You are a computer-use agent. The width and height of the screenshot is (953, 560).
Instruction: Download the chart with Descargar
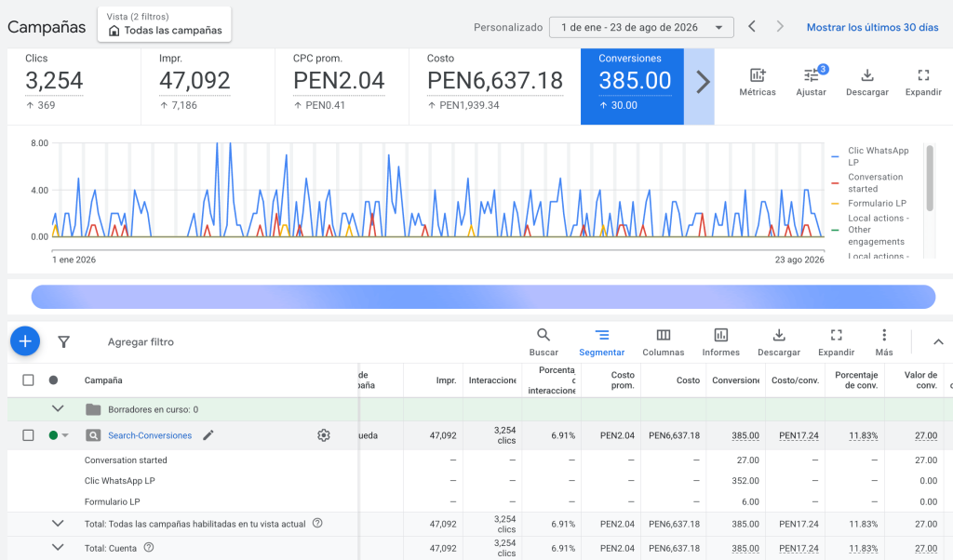pos(867,82)
